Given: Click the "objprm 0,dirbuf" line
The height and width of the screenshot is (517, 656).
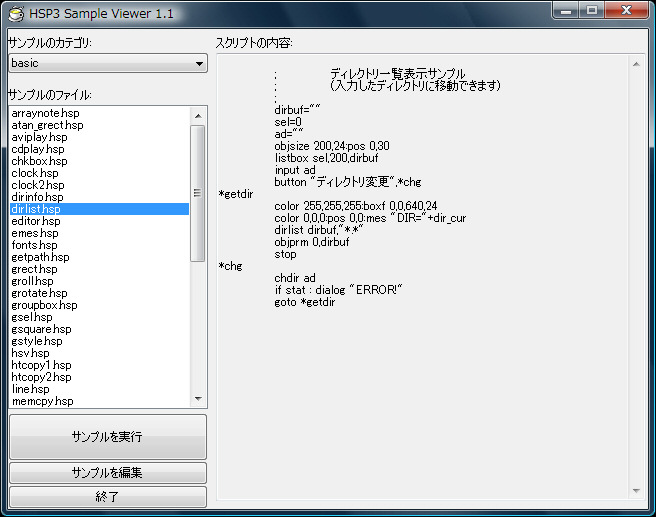Looking at the screenshot, I should tap(312, 242).
